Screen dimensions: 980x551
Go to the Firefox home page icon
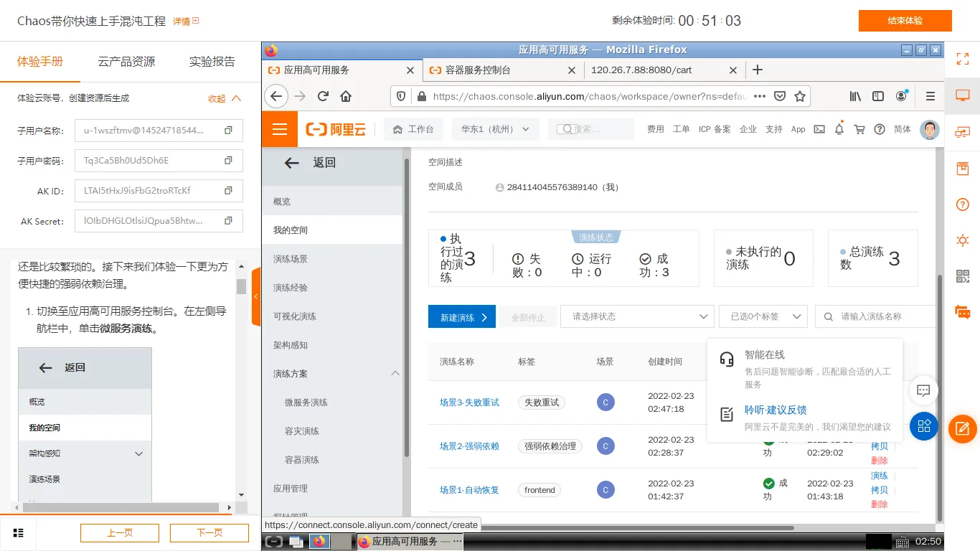click(x=346, y=96)
